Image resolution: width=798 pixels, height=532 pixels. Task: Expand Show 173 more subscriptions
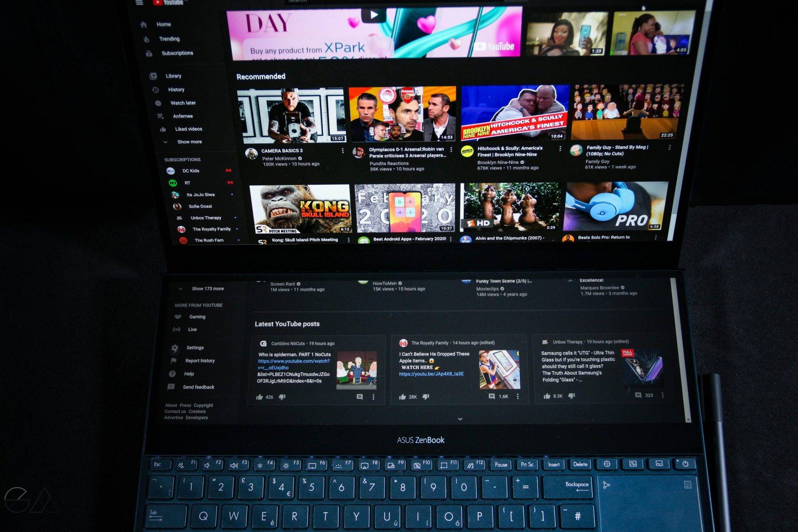point(201,288)
